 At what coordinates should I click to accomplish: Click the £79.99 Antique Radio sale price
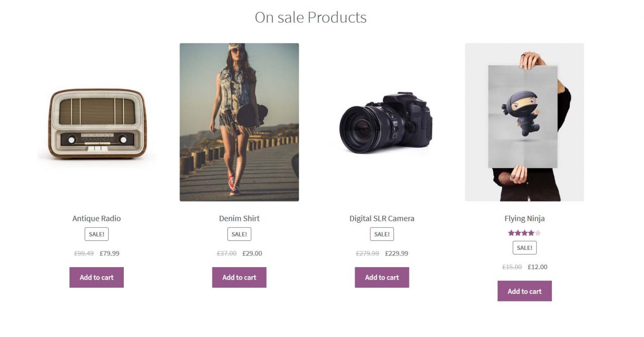click(x=110, y=254)
